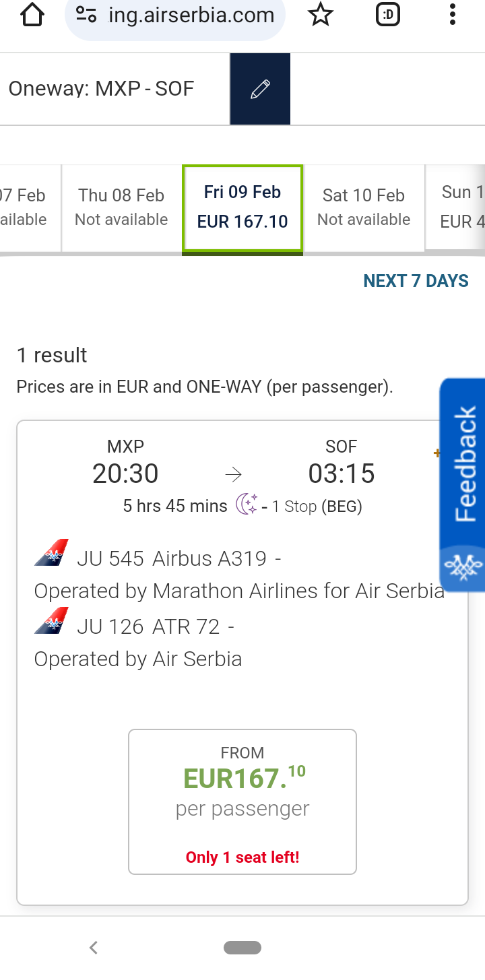Select the Fri 09 Feb date tab
485x980 pixels.
click(x=243, y=207)
